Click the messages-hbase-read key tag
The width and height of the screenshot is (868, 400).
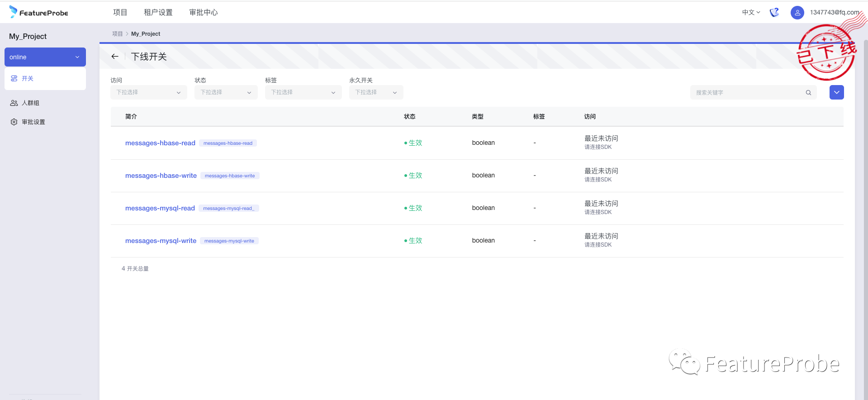click(228, 143)
